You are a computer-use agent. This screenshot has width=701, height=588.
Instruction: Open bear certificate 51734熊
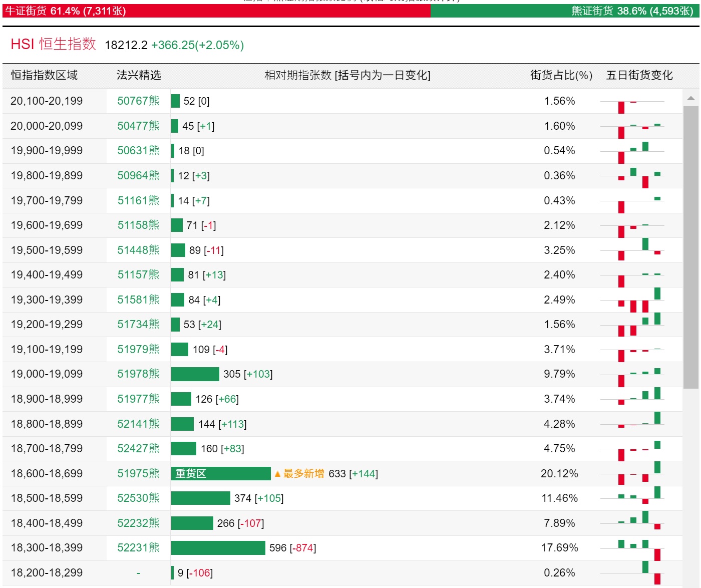pyautogui.click(x=138, y=325)
